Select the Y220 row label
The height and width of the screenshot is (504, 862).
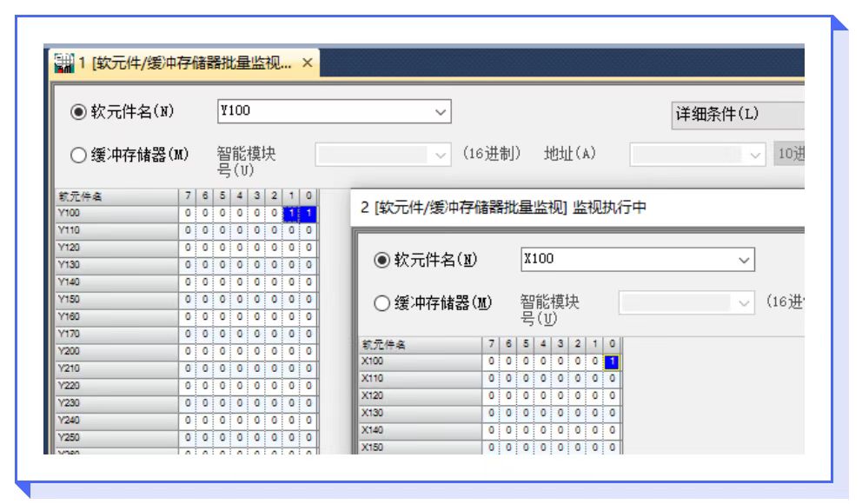tap(116, 386)
